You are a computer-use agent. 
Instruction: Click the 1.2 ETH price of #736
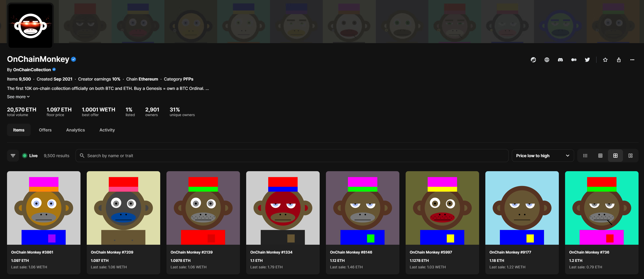pyautogui.click(x=575, y=261)
